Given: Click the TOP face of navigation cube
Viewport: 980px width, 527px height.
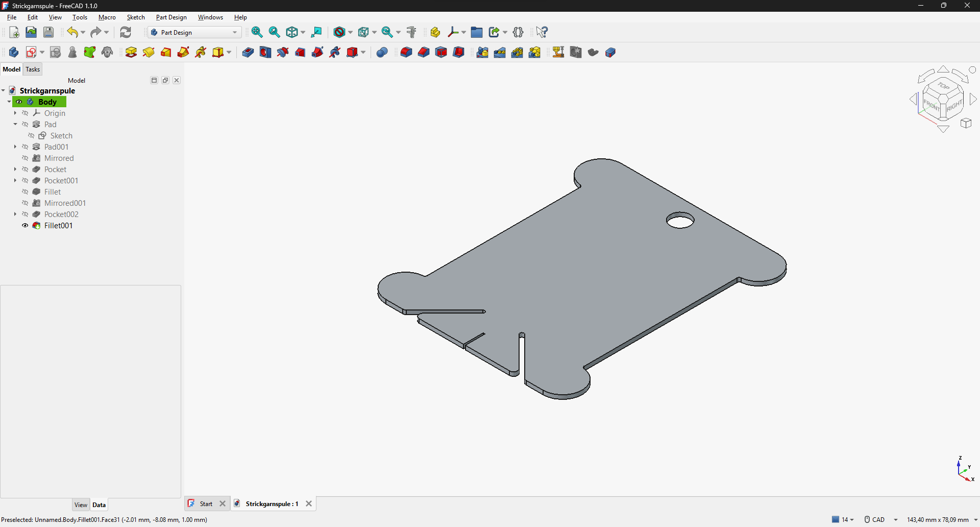Looking at the screenshot, I should pos(943,86).
